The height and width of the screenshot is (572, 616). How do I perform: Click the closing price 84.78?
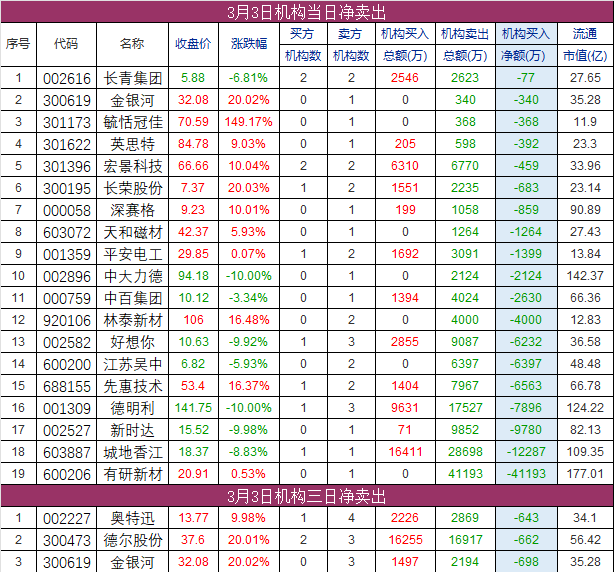click(193, 144)
